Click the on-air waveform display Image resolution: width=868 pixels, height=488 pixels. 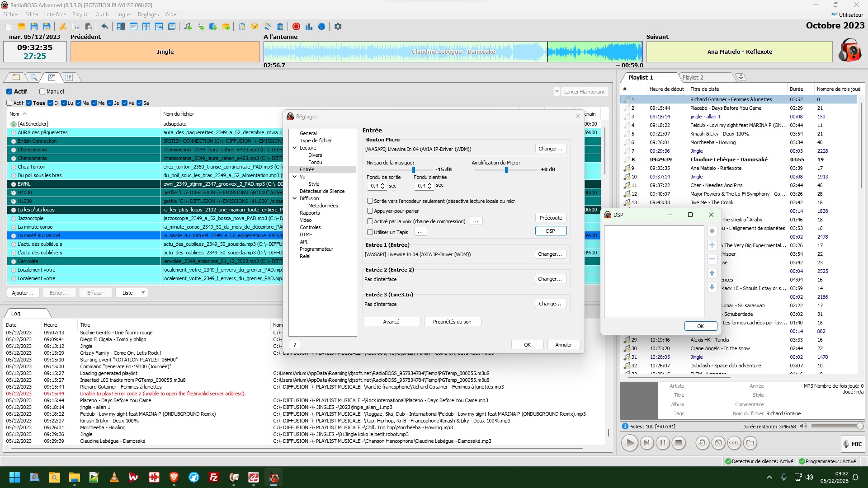pyautogui.click(x=453, y=52)
